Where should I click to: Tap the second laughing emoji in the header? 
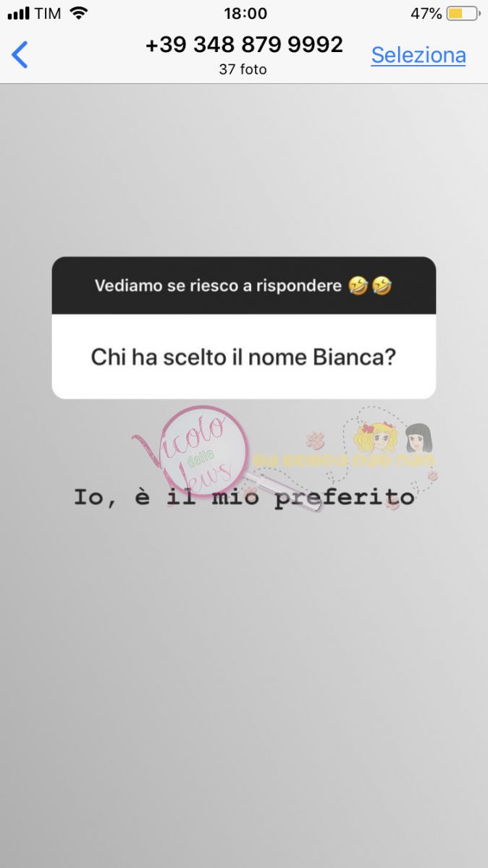click(x=382, y=286)
